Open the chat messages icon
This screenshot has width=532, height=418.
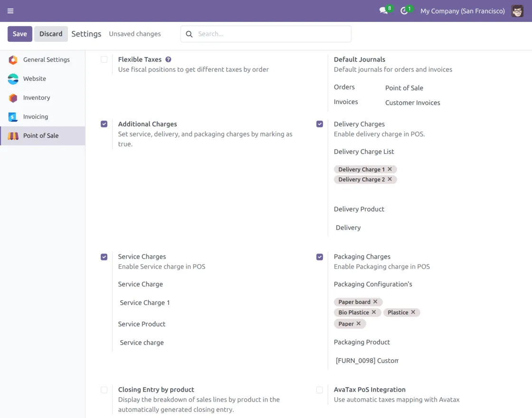click(x=383, y=11)
